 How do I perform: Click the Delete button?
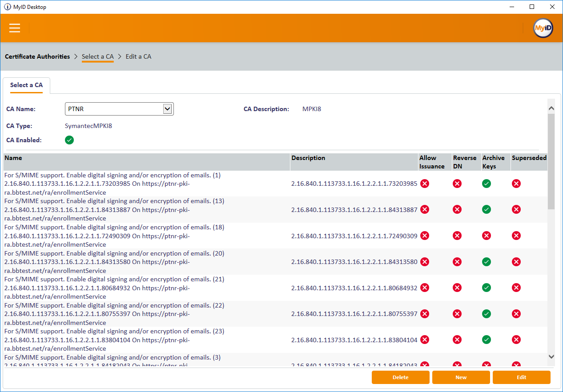401,377
